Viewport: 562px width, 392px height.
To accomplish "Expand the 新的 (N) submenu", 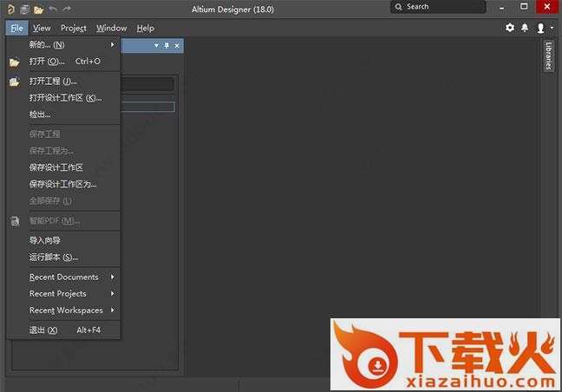I will 63,45.
